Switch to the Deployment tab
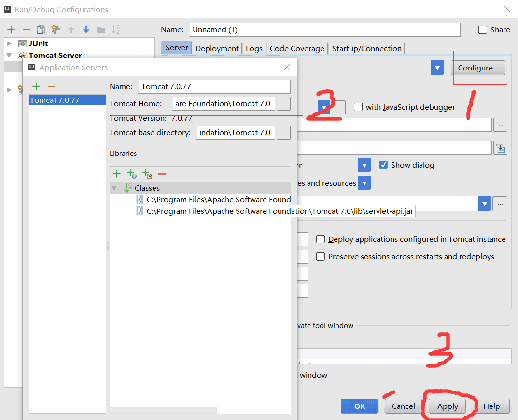The image size is (518, 420). coord(217,49)
